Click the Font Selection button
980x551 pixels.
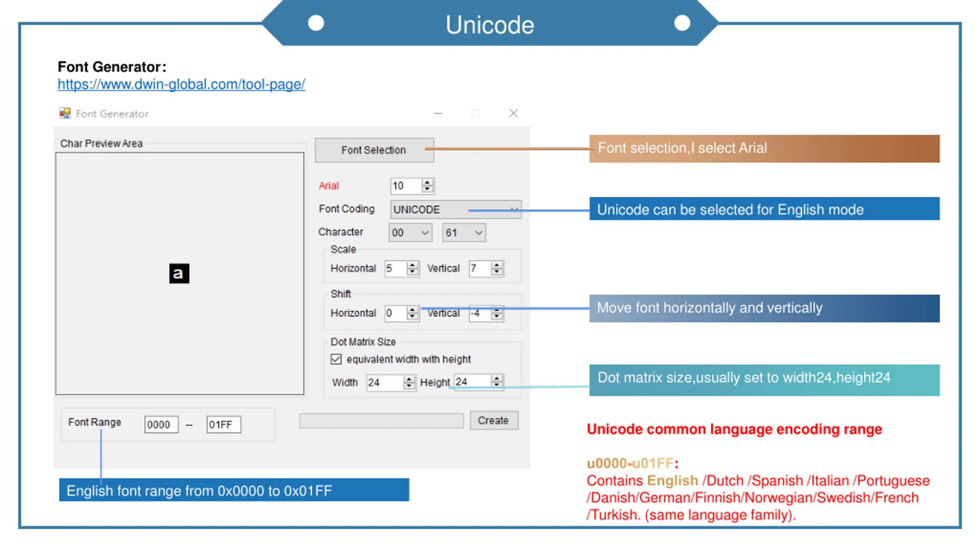tap(374, 150)
